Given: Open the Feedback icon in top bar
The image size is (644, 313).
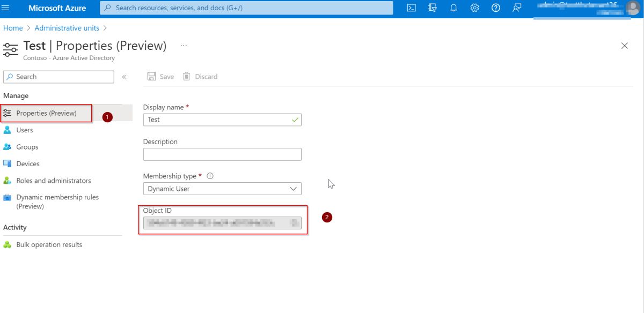Looking at the screenshot, I should click(517, 8).
